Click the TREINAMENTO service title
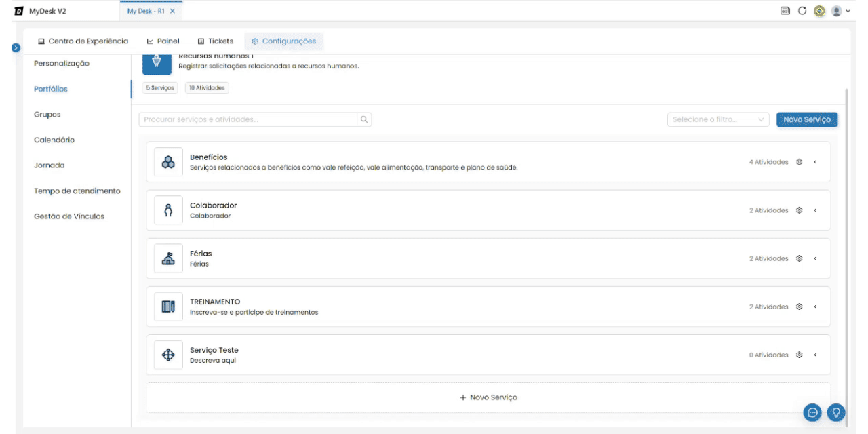868x434 pixels. coord(215,302)
